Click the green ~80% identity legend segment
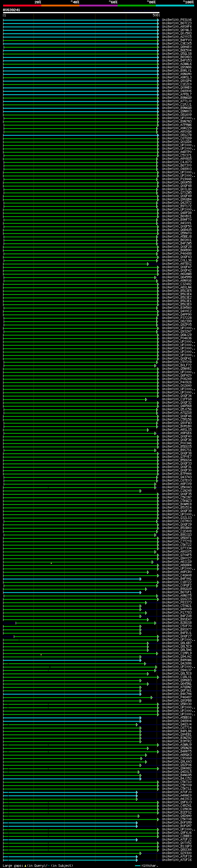The width and height of the screenshot is (197, 868). pyautogui.click(x=137, y=6)
